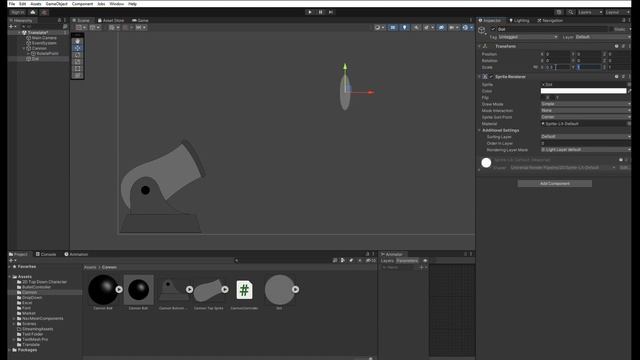Select the Transform tool in Scene toolbar

(78, 75)
